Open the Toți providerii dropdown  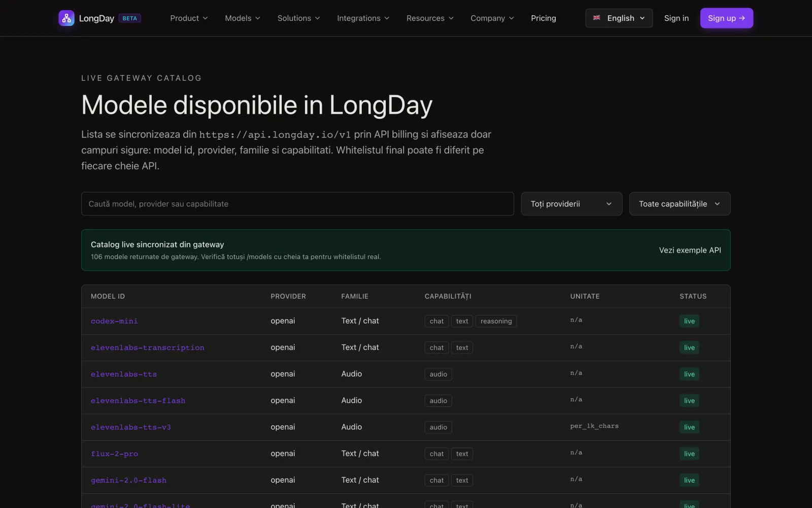pyautogui.click(x=571, y=204)
